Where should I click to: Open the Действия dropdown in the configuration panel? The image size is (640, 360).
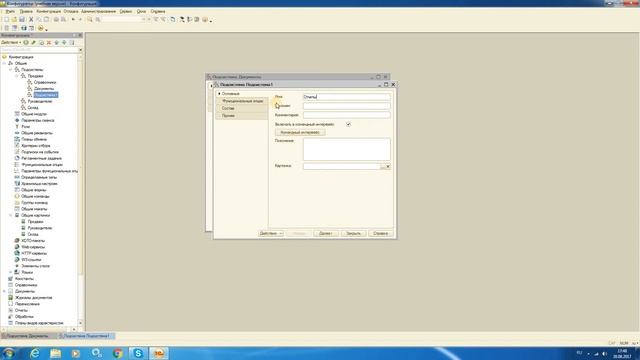(x=11, y=42)
